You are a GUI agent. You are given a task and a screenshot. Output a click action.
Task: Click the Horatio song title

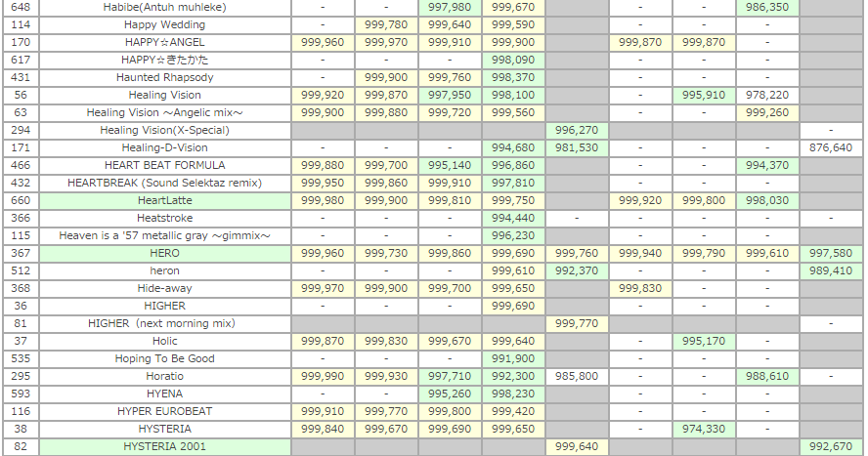tap(165, 376)
